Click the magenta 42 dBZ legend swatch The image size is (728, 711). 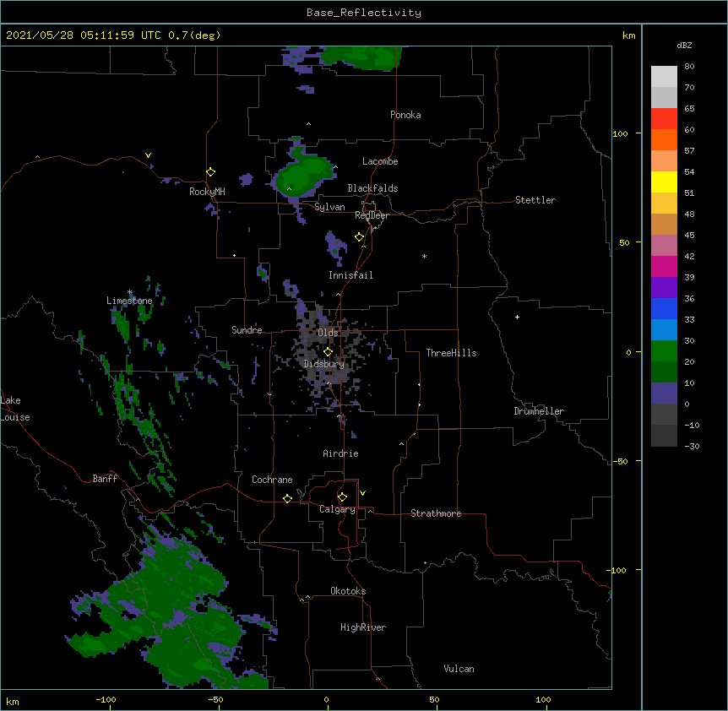coord(664,266)
